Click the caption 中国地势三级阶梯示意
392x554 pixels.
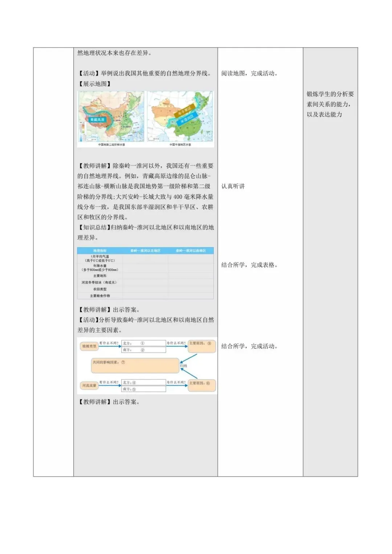point(111,144)
